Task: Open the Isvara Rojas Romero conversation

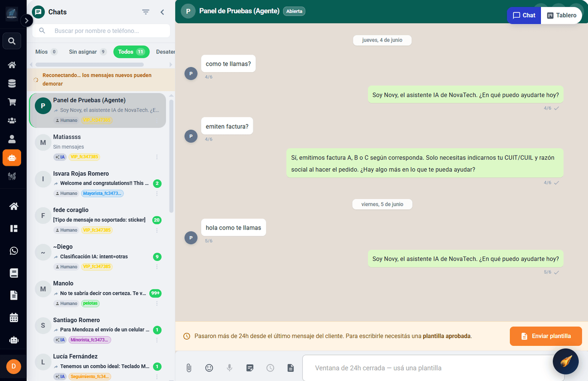Action: point(98,183)
